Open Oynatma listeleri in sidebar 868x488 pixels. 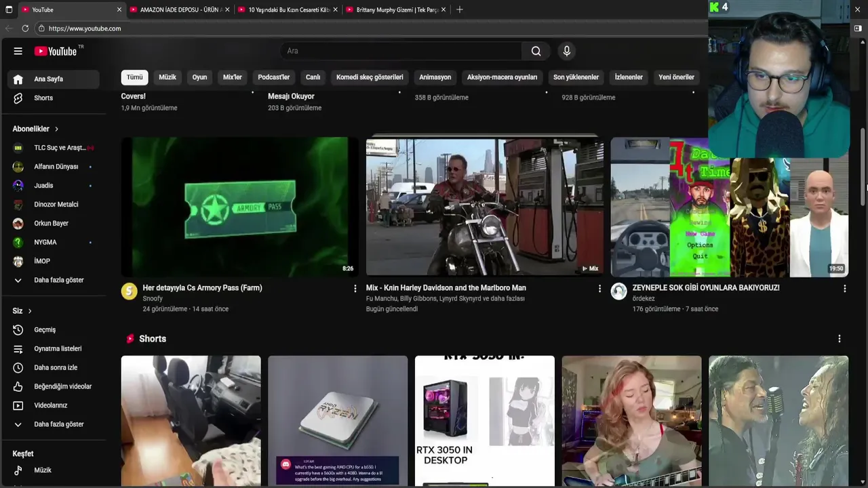click(54, 348)
